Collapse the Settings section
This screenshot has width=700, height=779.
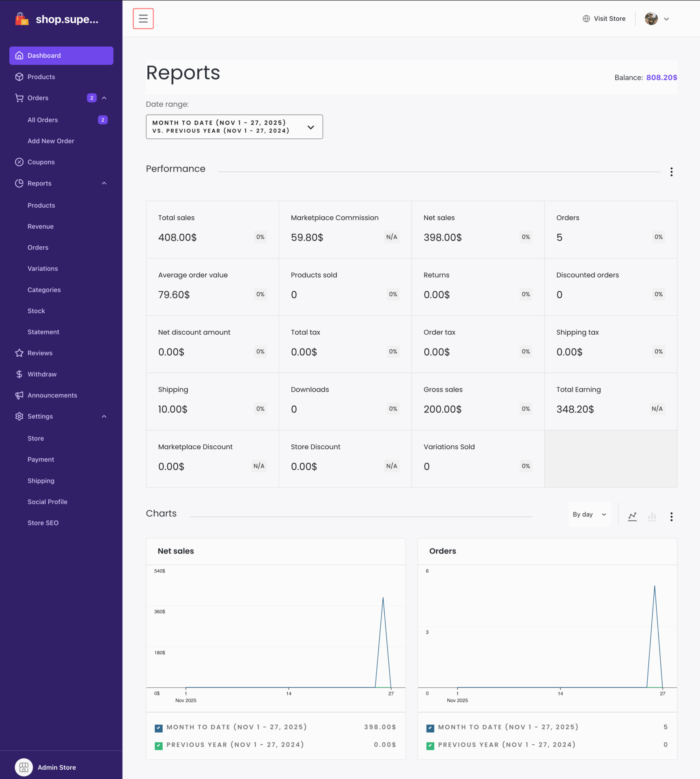[x=104, y=416]
